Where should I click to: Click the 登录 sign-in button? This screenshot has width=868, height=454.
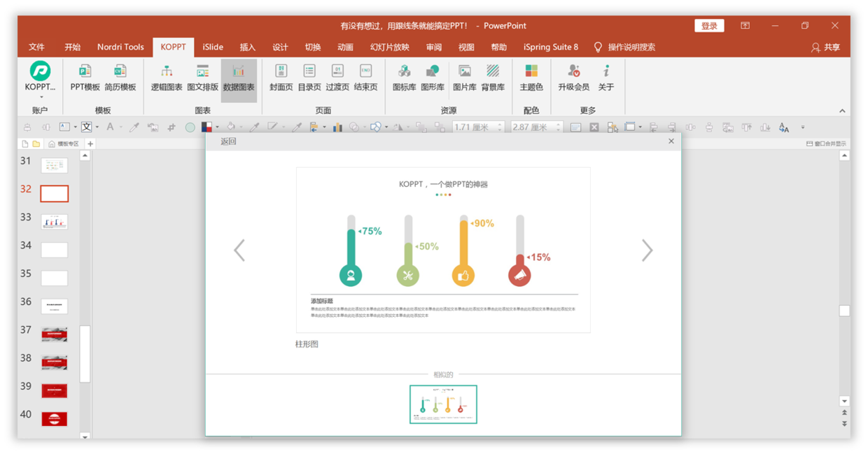pyautogui.click(x=709, y=26)
